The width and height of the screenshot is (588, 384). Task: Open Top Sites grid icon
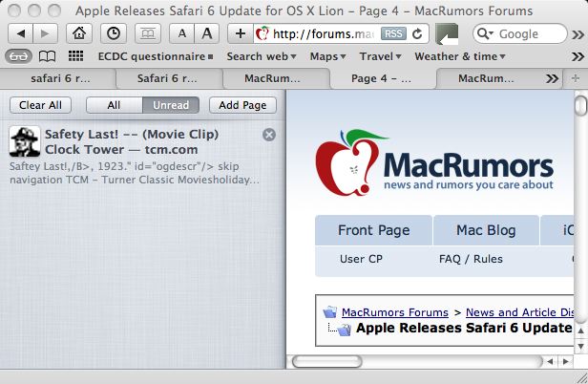75,56
